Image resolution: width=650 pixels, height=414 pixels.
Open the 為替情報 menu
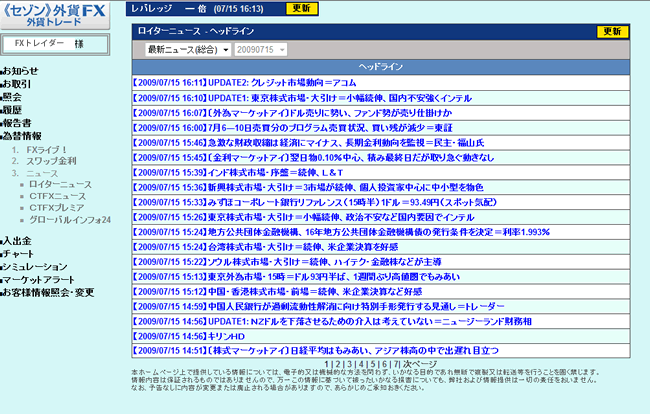(x=22, y=136)
